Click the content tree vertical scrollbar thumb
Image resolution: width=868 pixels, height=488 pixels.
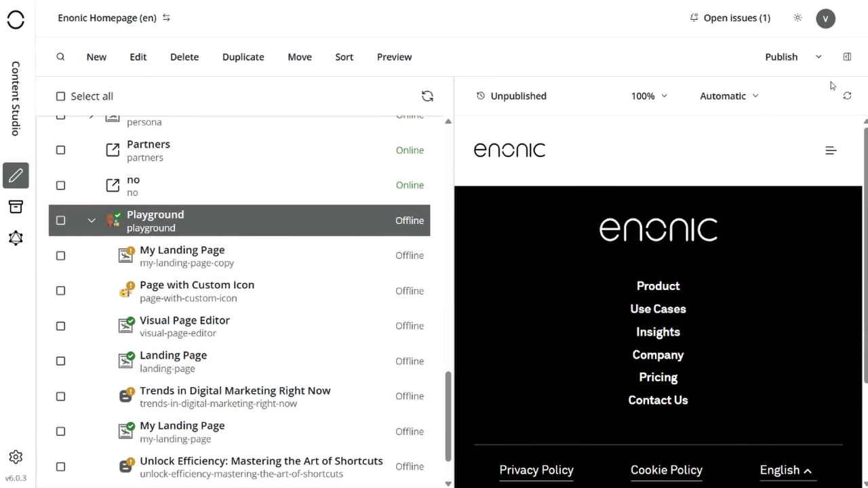448,416
